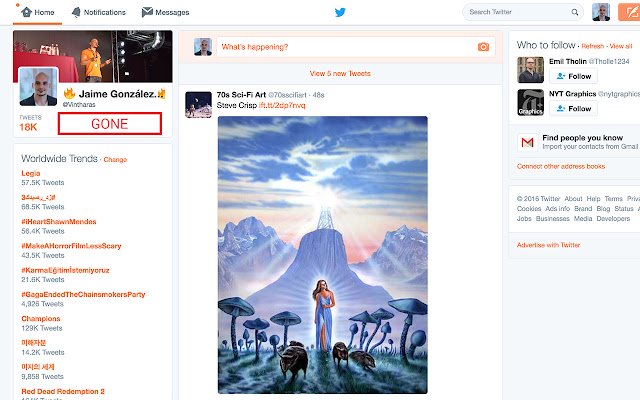The width and height of the screenshot is (640, 400).
Task: Click NYT Graphics profile logo
Action: point(530,102)
